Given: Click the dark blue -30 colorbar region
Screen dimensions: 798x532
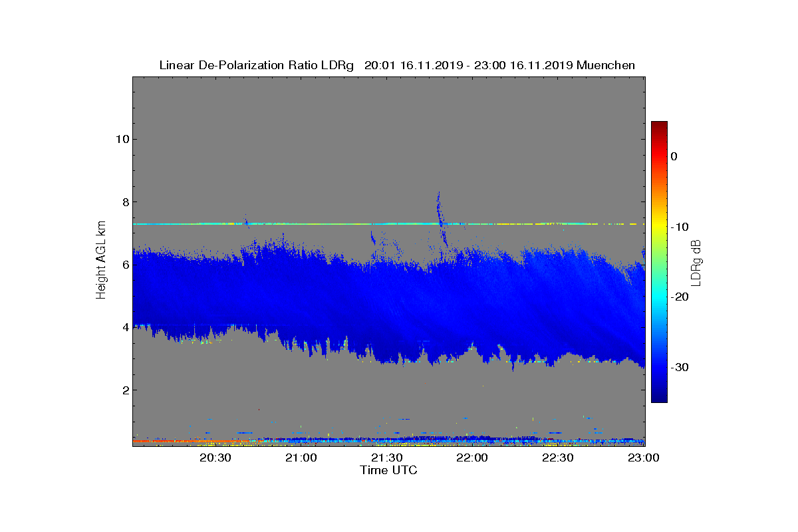Looking at the screenshot, I should pyautogui.click(x=659, y=368).
